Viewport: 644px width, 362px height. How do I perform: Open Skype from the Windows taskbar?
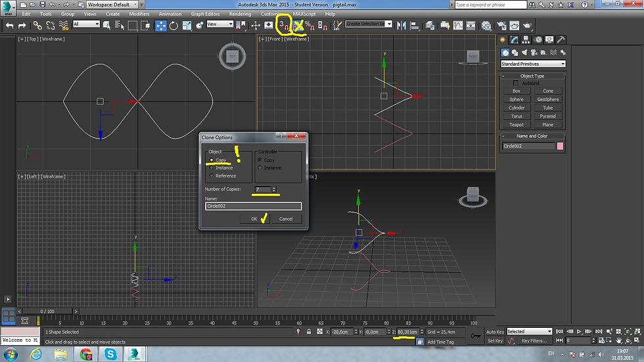point(110,354)
